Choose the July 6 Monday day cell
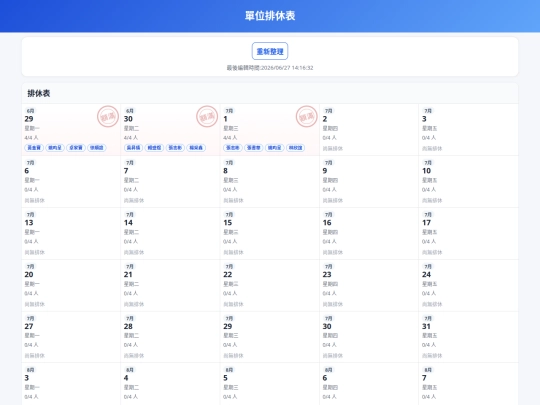Screen dimensions: 540x405 coord(71,181)
